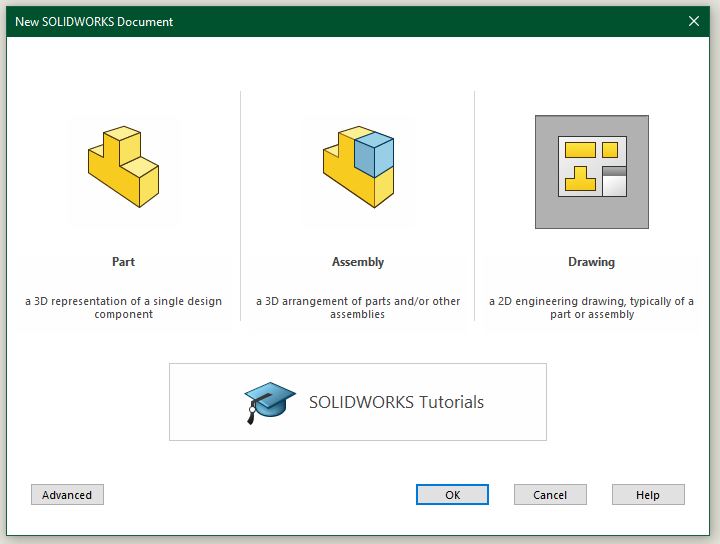Click the 'a 2D engineering drawing' description text
720x544 pixels.
pos(591,308)
